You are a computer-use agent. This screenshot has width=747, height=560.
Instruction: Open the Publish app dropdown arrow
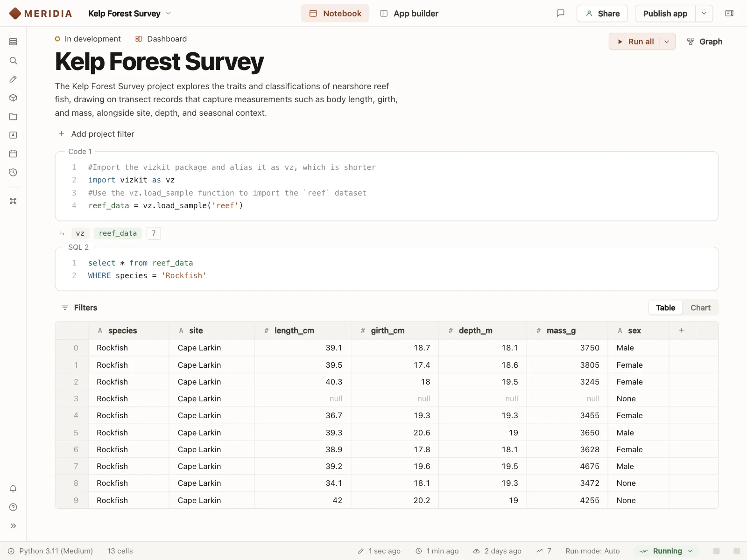pyautogui.click(x=704, y=14)
